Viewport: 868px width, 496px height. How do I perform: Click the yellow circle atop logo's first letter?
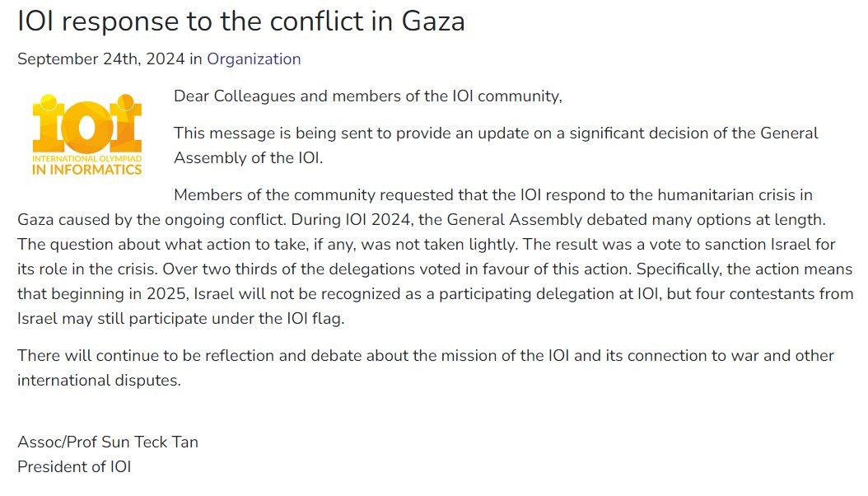tap(49, 102)
